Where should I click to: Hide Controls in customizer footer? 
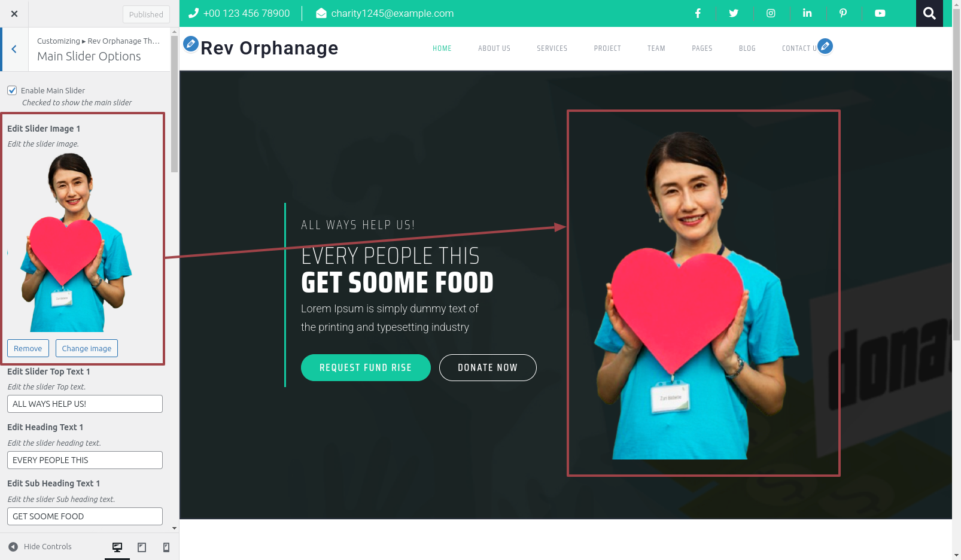click(x=40, y=547)
